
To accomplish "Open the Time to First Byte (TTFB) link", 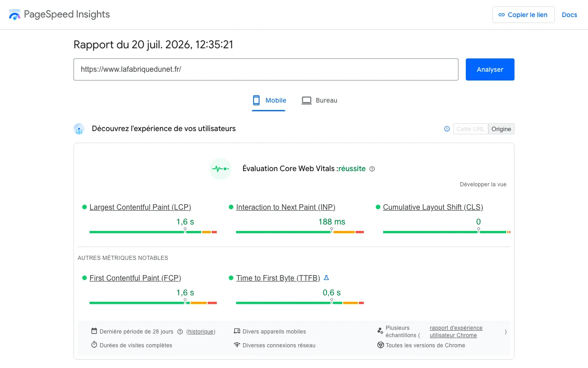I will 278,278.
